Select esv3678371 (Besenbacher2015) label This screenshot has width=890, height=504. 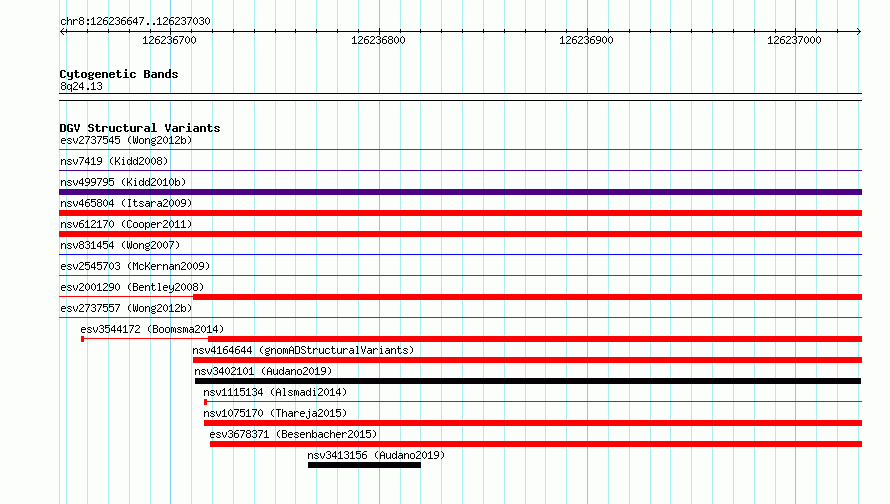[x=293, y=434]
